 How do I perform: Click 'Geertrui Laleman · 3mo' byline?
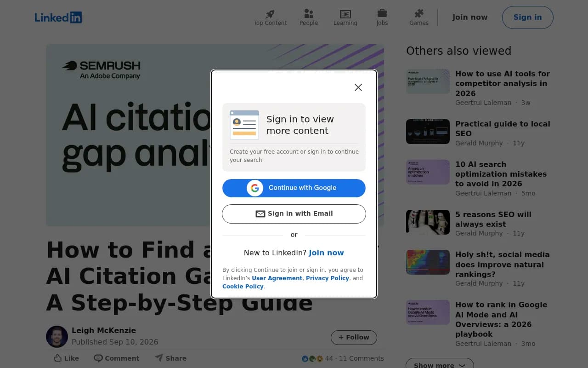(x=495, y=344)
